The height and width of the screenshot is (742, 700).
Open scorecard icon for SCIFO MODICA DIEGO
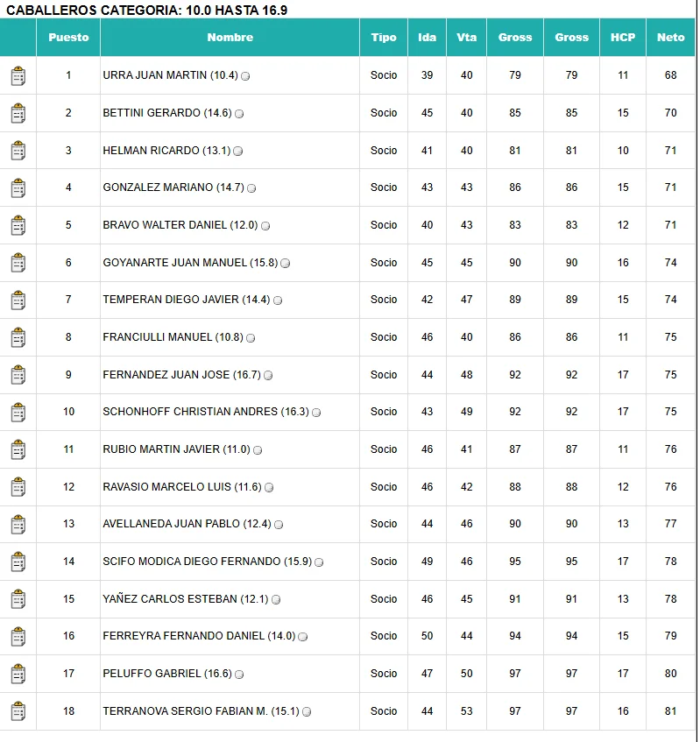pyautogui.click(x=18, y=562)
